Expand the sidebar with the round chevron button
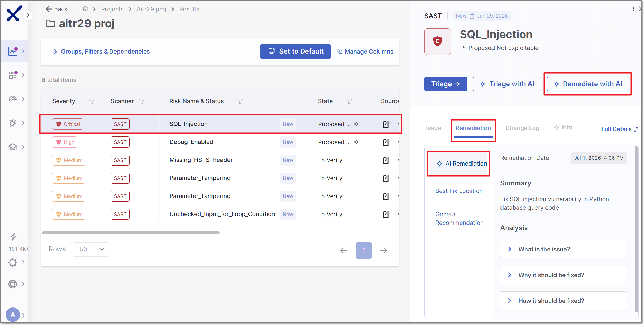 28,15
